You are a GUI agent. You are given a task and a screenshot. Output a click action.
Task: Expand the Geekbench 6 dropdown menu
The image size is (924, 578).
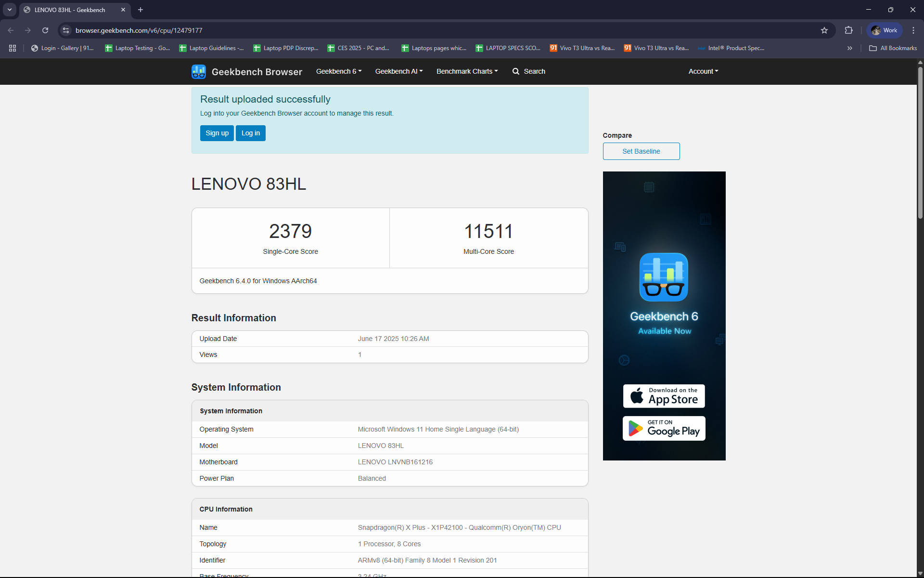[x=338, y=71]
